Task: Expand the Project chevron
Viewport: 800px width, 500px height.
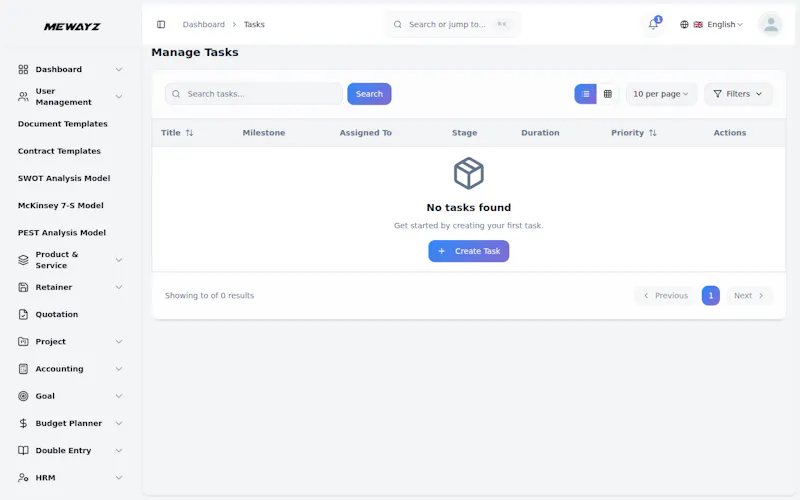Action: 119,341
